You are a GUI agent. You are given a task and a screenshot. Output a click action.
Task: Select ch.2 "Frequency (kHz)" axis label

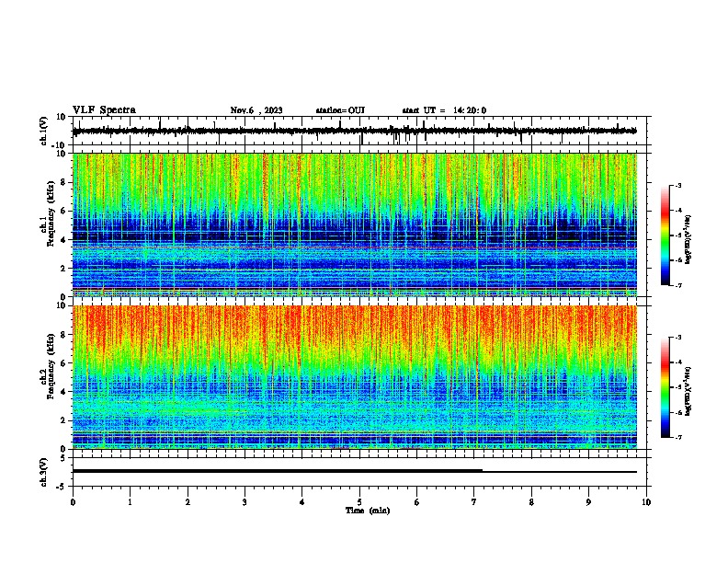point(51,366)
